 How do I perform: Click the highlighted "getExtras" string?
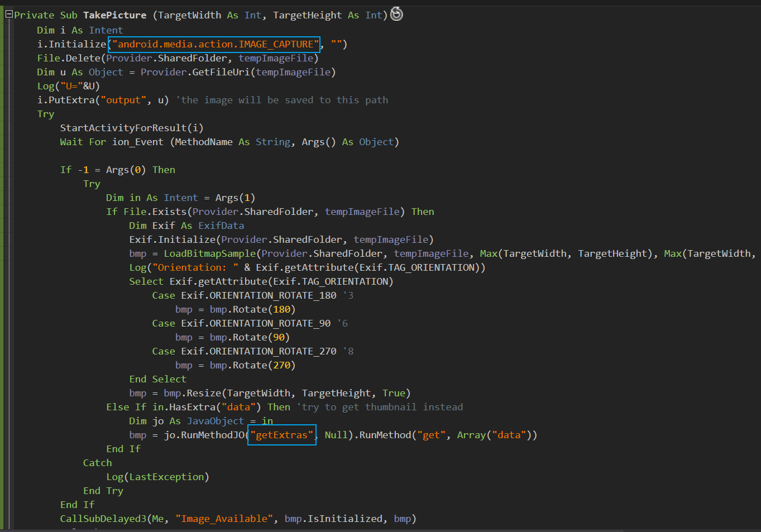tap(282, 435)
